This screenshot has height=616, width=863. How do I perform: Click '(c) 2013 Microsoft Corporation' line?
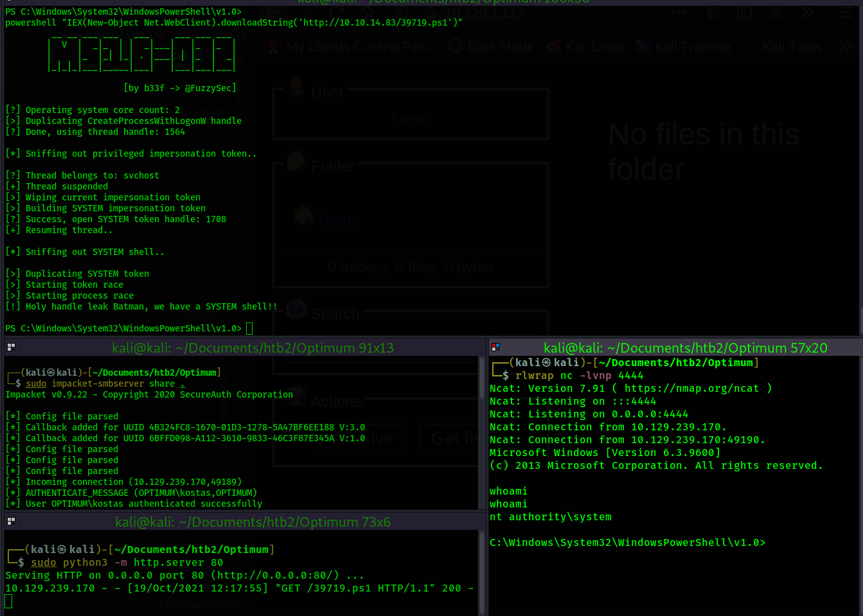click(657, 466)
